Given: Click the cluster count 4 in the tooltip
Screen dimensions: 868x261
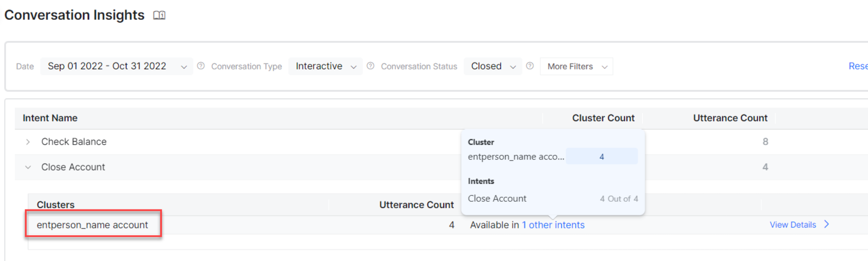Looking at the screenshot, I should 601,157.
